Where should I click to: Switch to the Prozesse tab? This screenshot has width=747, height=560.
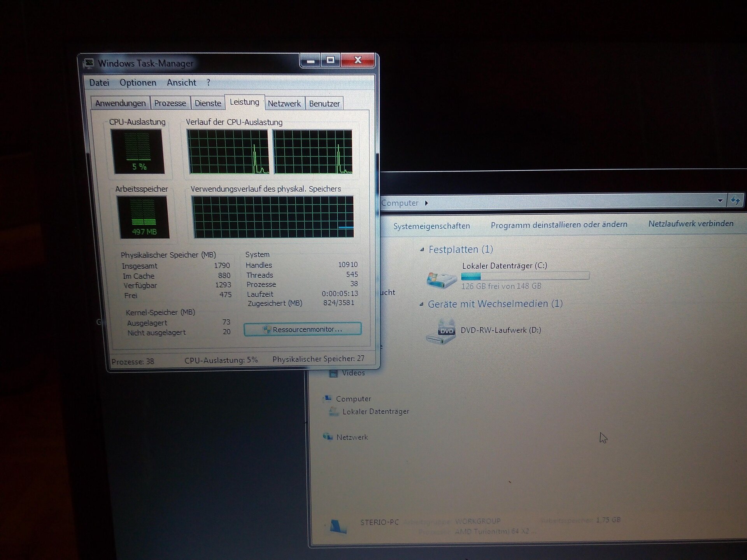pyautogui.click(x=170, y=103)
